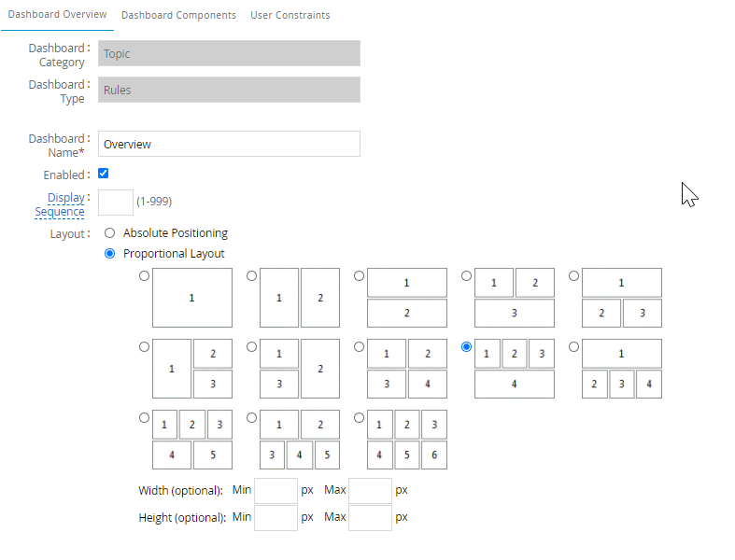Viewport: 735px width, 560px height.
Task: Select the Absolute Positioning radio button
Action: point(110,233)
